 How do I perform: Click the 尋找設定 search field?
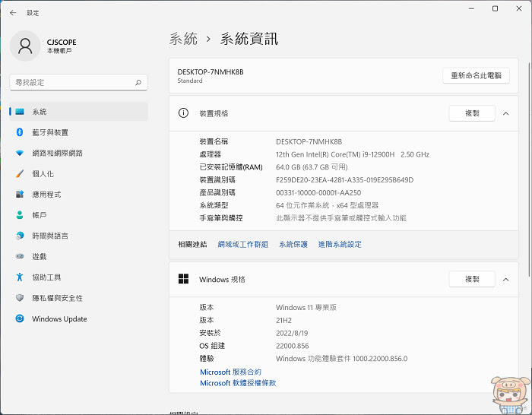pyautogui.click(x=78, y=82)
